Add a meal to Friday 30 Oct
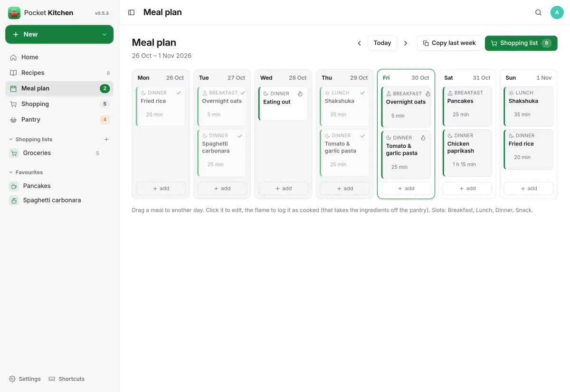Image resolution: width=570 pixels, height=392 pixels. coord(406,189)
